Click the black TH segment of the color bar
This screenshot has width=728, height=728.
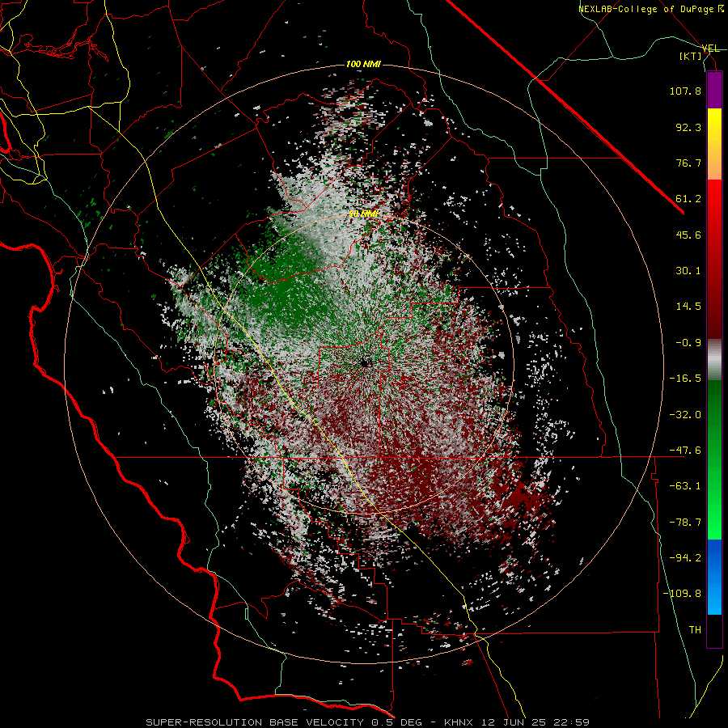(714, 631)
